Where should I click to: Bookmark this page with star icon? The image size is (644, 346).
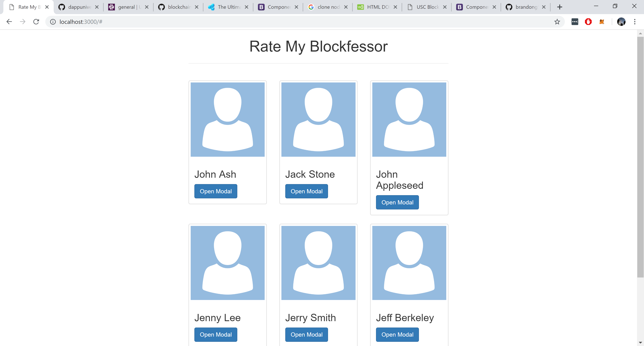(x=557, y=22)
